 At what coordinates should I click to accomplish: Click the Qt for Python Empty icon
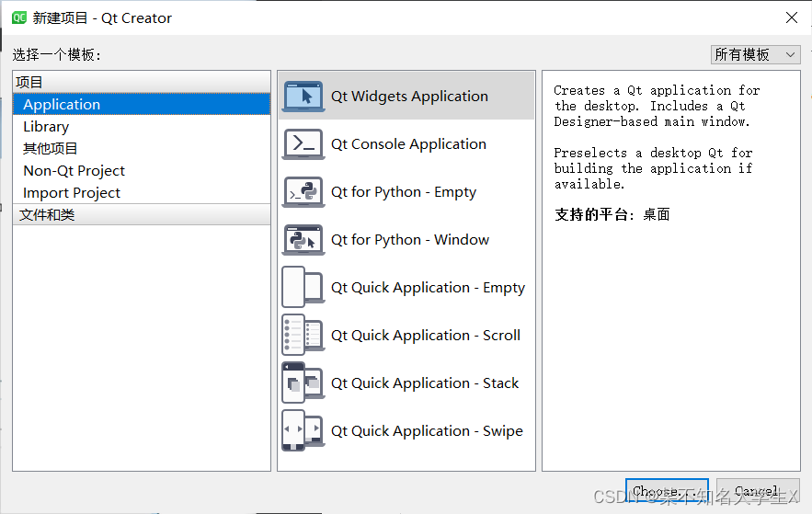pyautogui.click(x=303, y=192)
